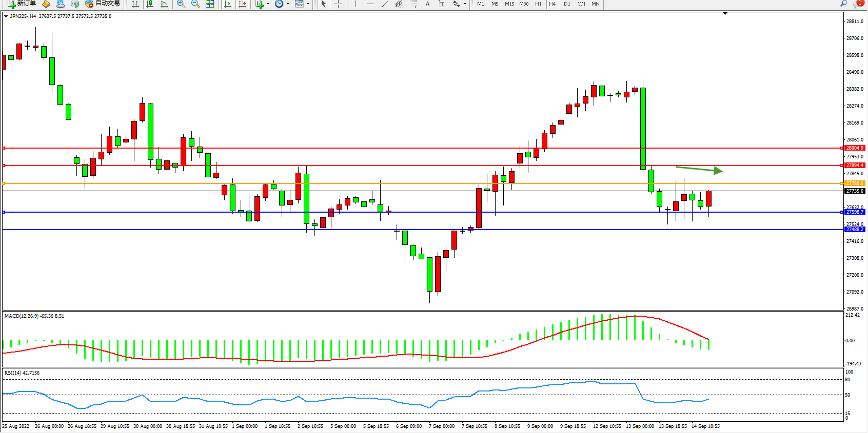Expand the chart templates dropdown arrow

click(x=308, y=4)
